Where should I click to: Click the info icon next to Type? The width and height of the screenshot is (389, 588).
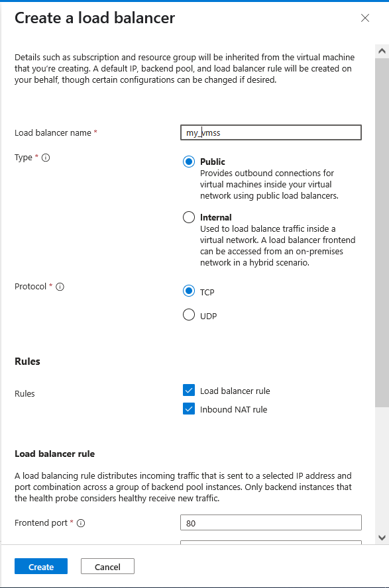46,158
